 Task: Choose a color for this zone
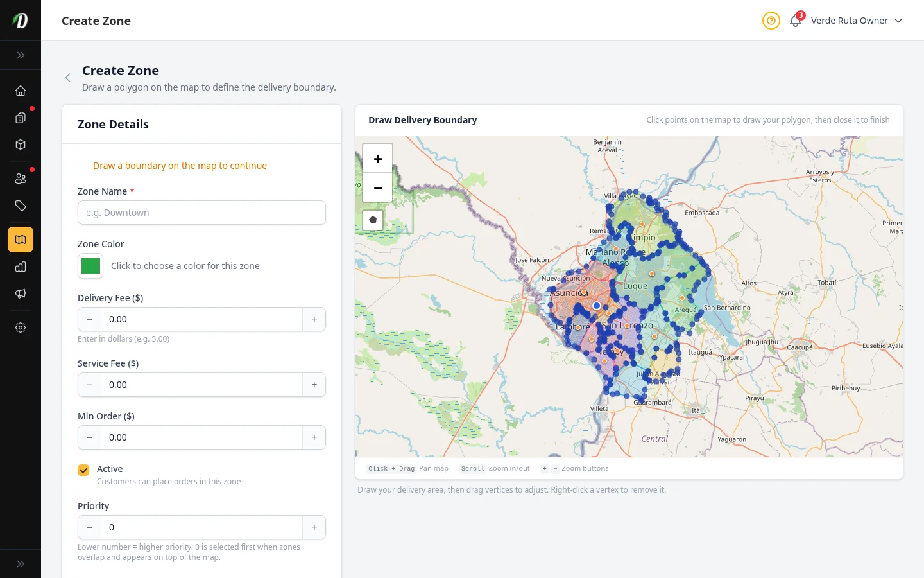coord(90,266)
